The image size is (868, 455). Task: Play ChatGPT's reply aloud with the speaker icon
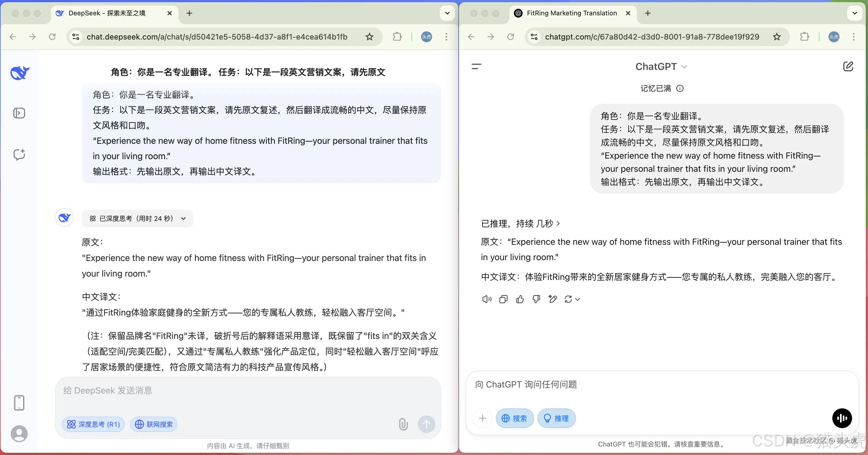tap(486, 299)
